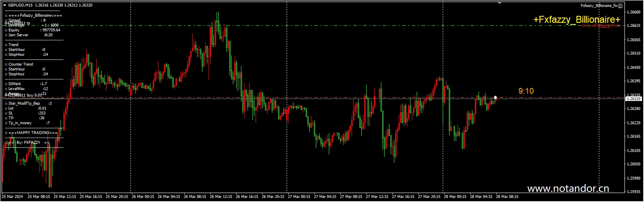Click price scale value 1.26165
Image resolution: width=644 pixels, height=202 pixels.
point(634,136)
